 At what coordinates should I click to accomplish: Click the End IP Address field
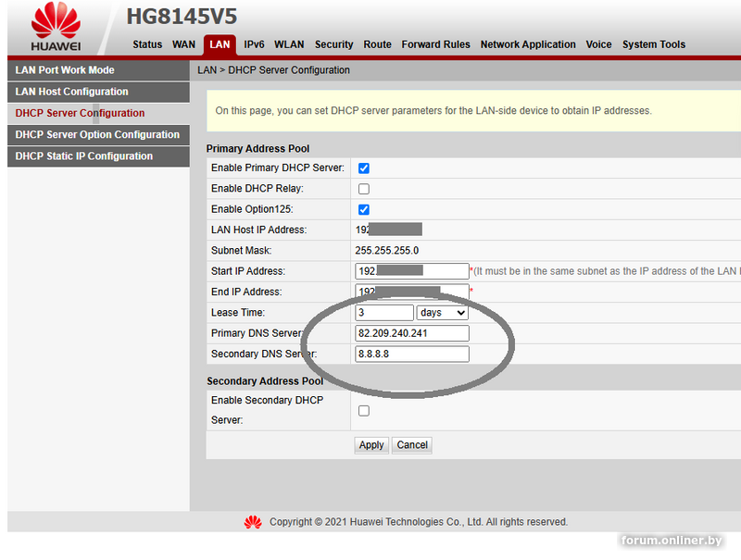411,292
